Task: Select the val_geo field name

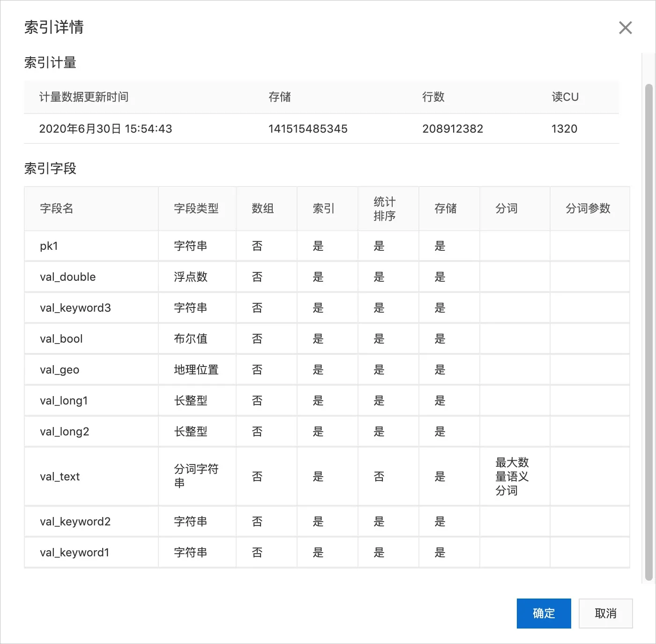Action: click(x=60, y=370)
